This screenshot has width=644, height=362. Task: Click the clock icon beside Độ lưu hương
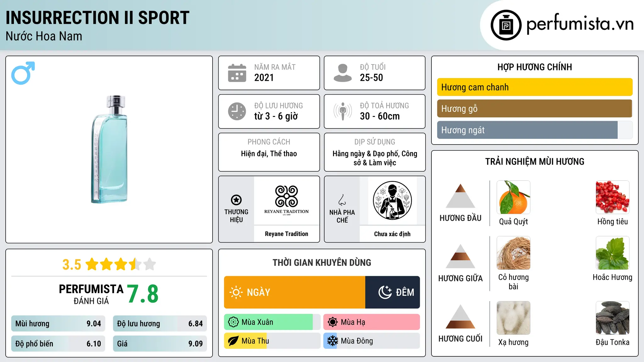237,111
